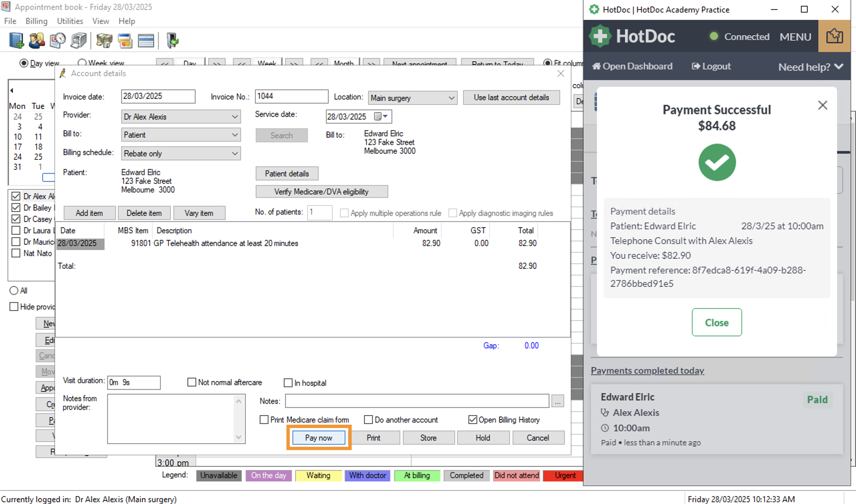Open the patients (two people) toolbar icon
856x504 pixels.
click(37, 40)
